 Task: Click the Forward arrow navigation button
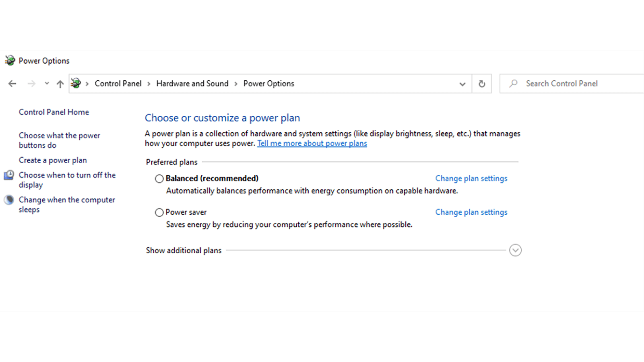[x=31, y=84]
